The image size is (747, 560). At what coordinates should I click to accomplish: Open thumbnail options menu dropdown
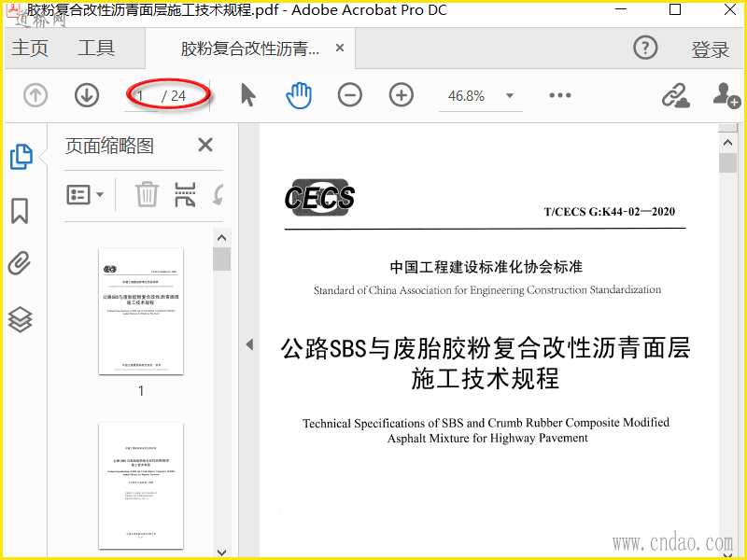(85, 194)
